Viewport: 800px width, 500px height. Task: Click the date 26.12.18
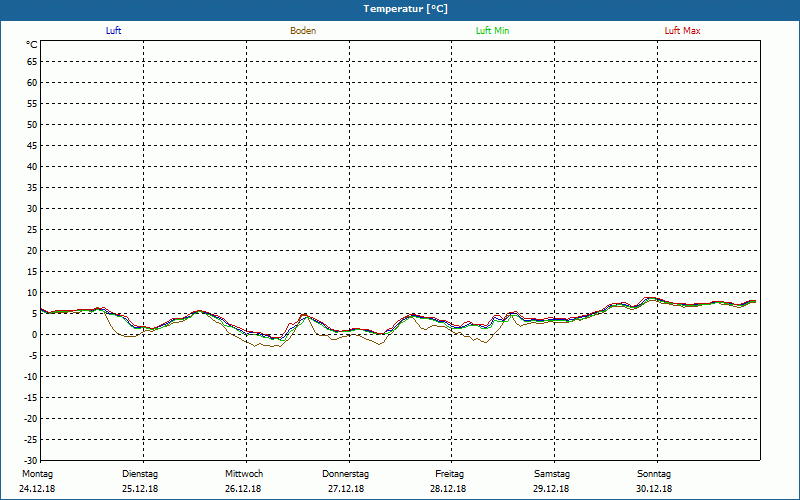(x=243, y=489)
